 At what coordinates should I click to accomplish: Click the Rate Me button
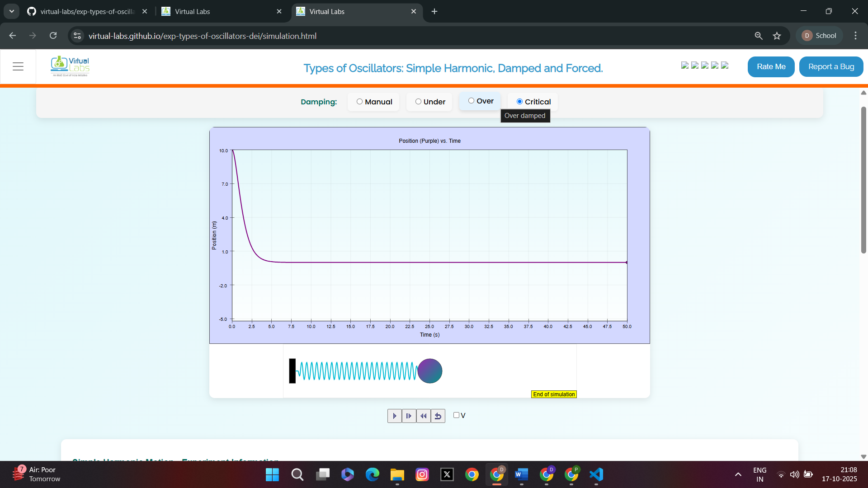(771, 66)
